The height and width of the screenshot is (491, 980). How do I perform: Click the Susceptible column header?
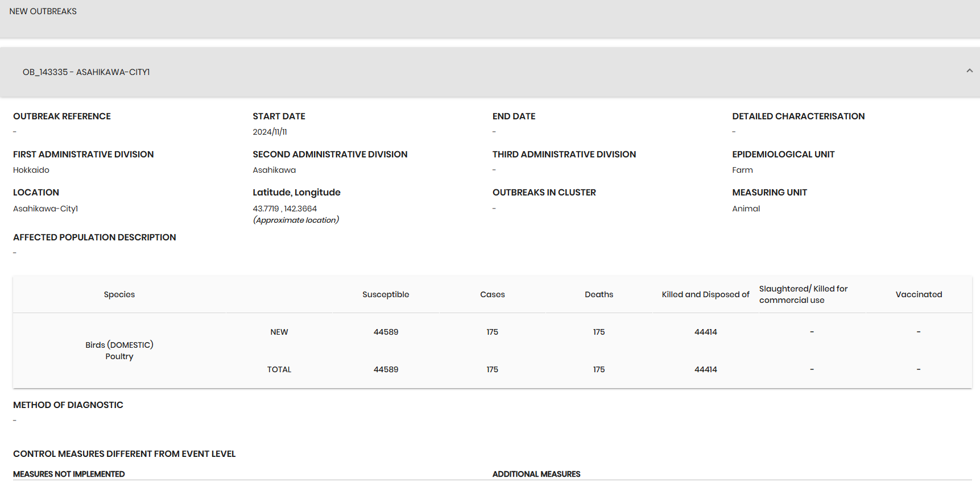click(x=386, y=294)
